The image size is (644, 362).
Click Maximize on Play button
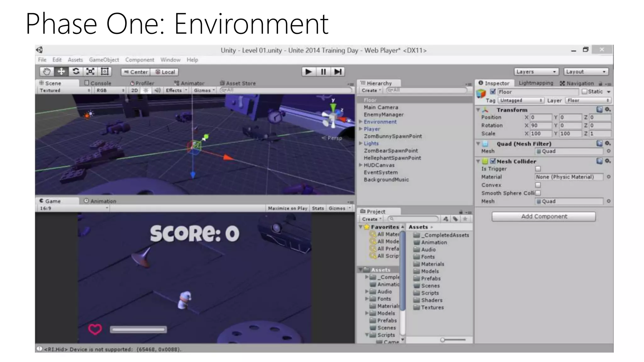(287, 208)
